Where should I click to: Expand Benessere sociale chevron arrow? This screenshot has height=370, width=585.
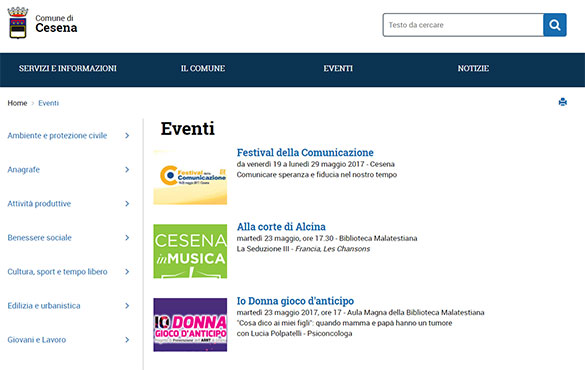127,238
